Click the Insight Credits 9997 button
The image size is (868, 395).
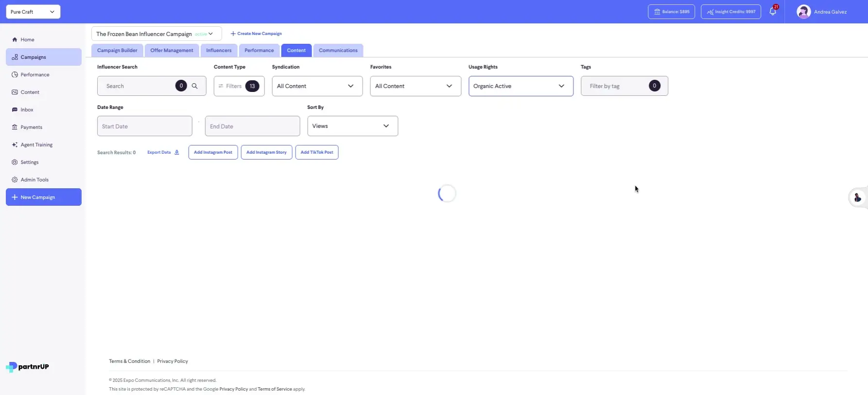(x=731, y=12)
